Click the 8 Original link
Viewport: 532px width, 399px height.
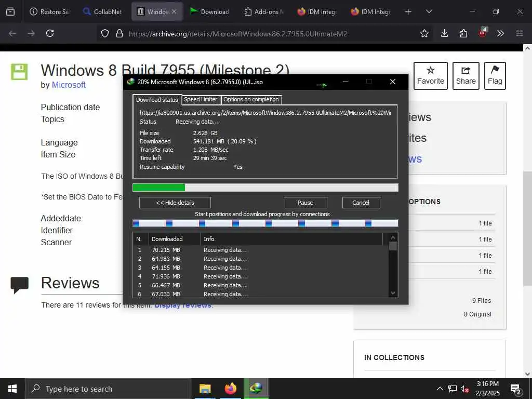click(x=477, y=314)
